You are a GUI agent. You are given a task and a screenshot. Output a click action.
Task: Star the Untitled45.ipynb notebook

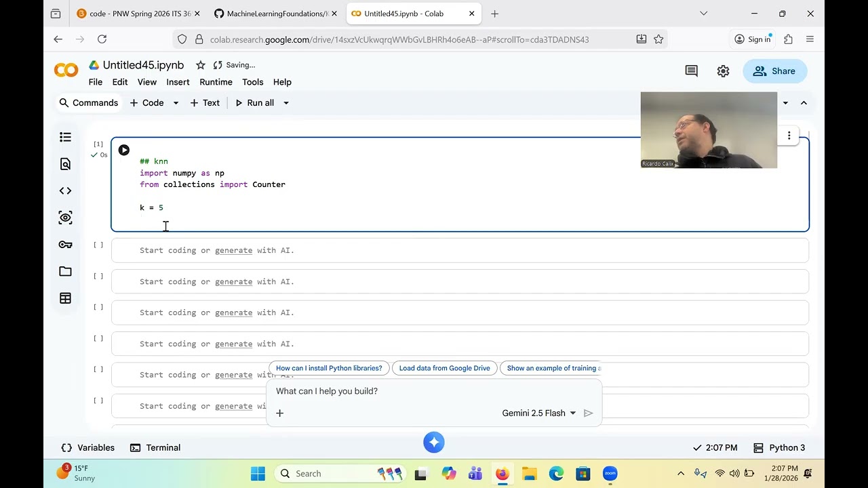tap(200, 65)
